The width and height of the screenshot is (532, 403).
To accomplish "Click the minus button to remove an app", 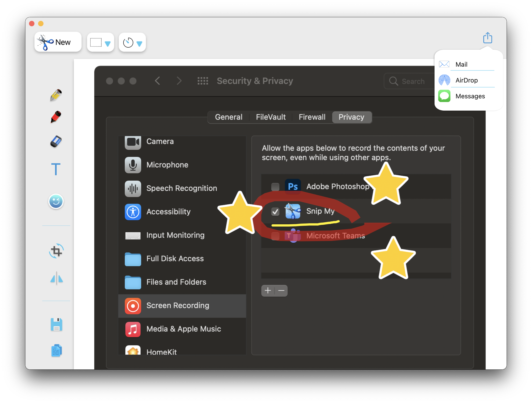I will pos(281,291).
